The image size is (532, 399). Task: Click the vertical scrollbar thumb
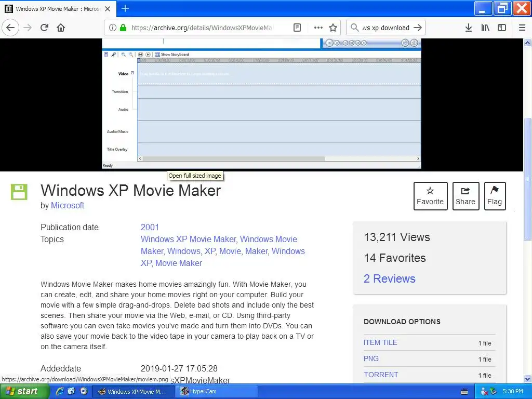[x=527, y=179]
